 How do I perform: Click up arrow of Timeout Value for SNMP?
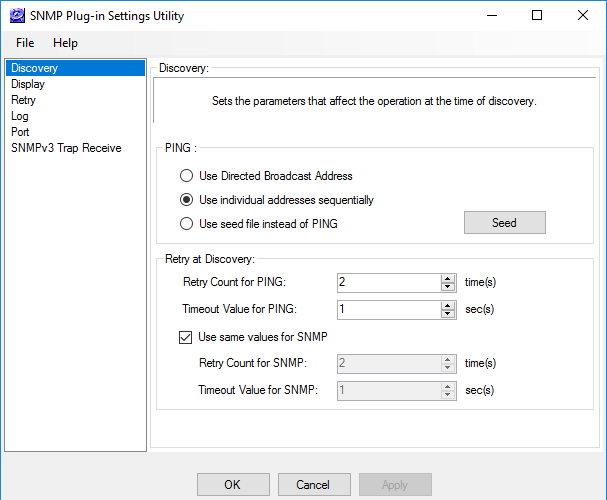[448, 387]
